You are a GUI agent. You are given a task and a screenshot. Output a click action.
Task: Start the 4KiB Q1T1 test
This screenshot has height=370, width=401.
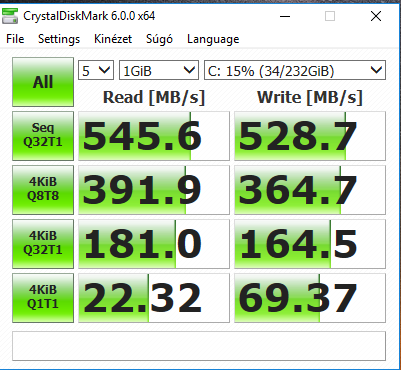tap(43, 298)
